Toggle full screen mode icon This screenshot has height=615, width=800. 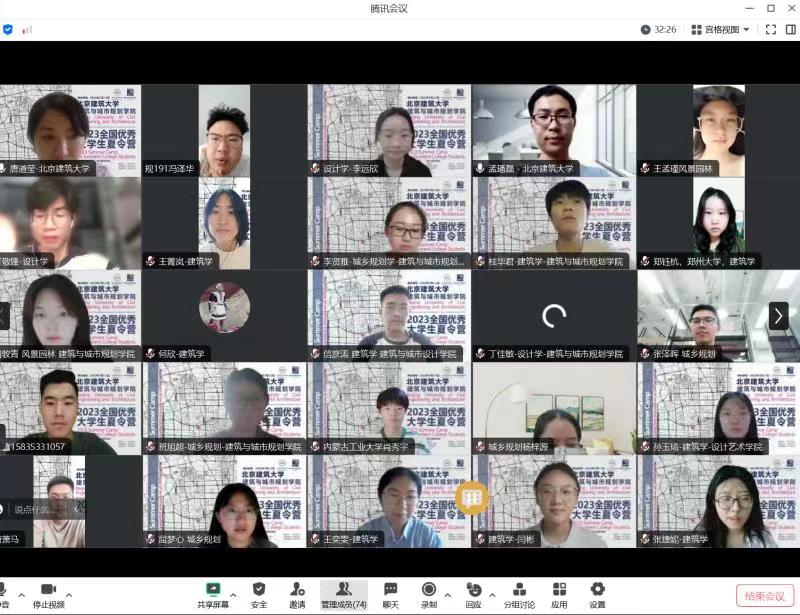[x=771, y=30]
